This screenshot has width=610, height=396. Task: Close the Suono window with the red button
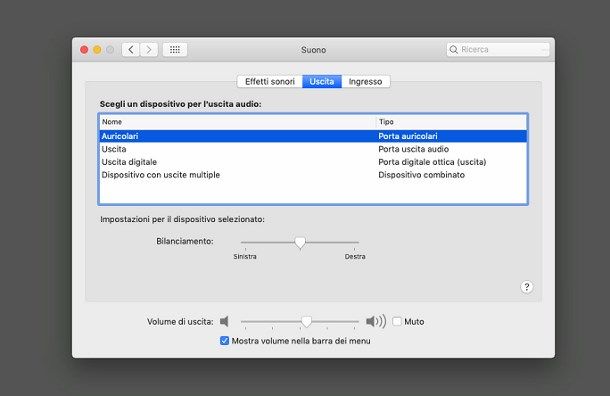point(84,50)
